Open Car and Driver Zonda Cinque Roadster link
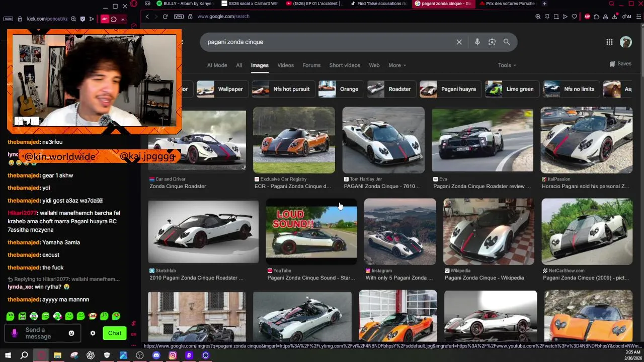Viewport: 644px width, 362px height. [x=178, y=186]
